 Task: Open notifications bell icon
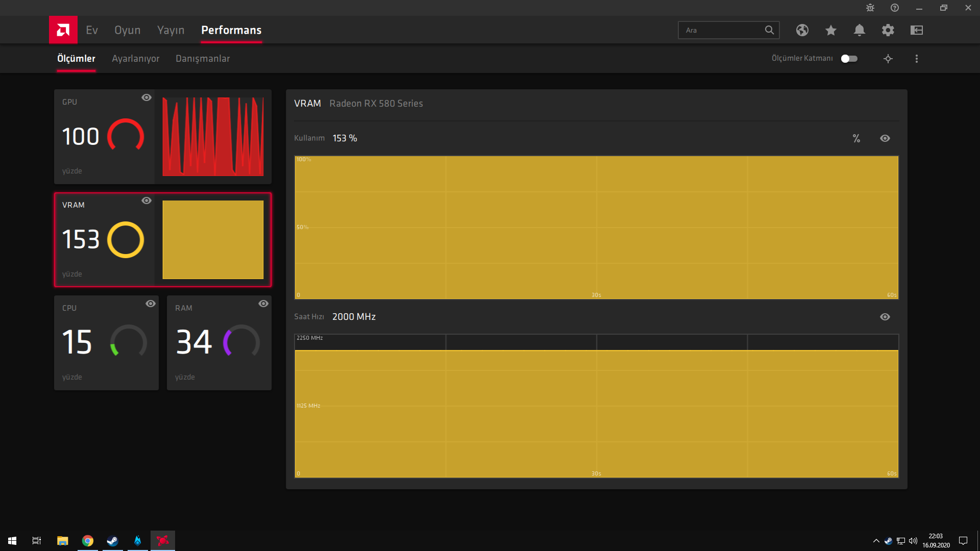(x=860, y=30)
